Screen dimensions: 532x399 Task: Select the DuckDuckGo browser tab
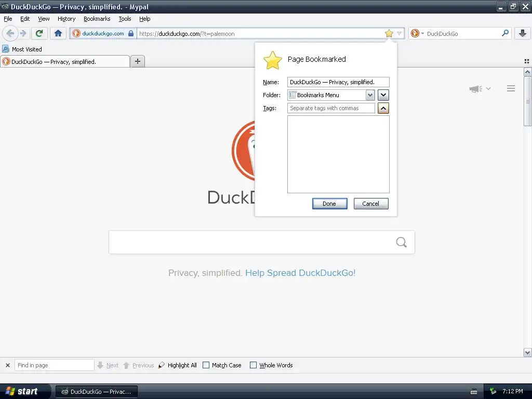click(x=65, y=61)
